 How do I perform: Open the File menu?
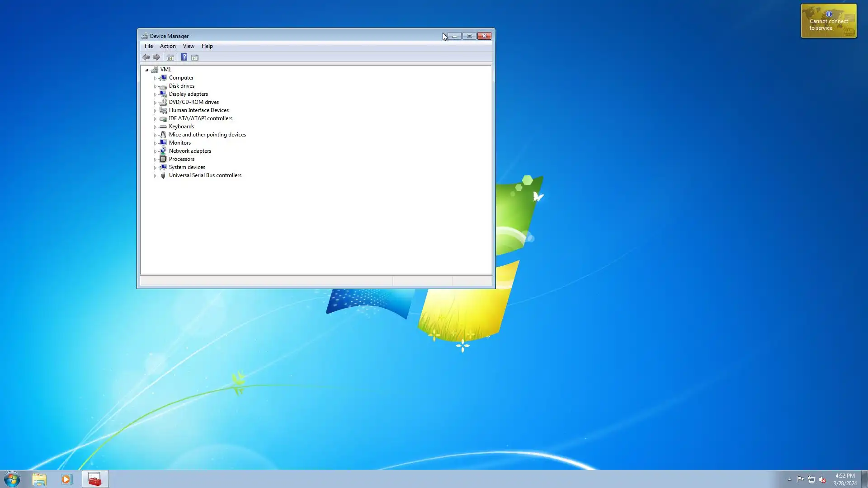[x=149, y=46]
